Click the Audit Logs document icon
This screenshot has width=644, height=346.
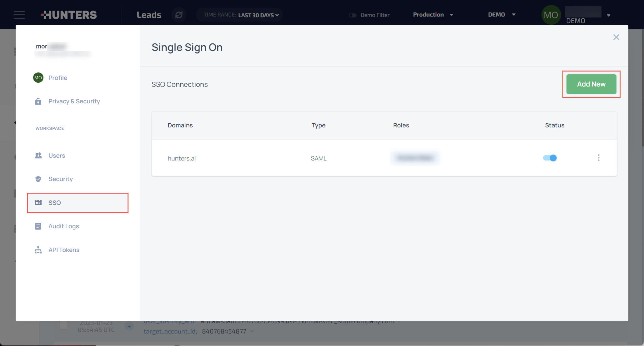click(38, 226)
